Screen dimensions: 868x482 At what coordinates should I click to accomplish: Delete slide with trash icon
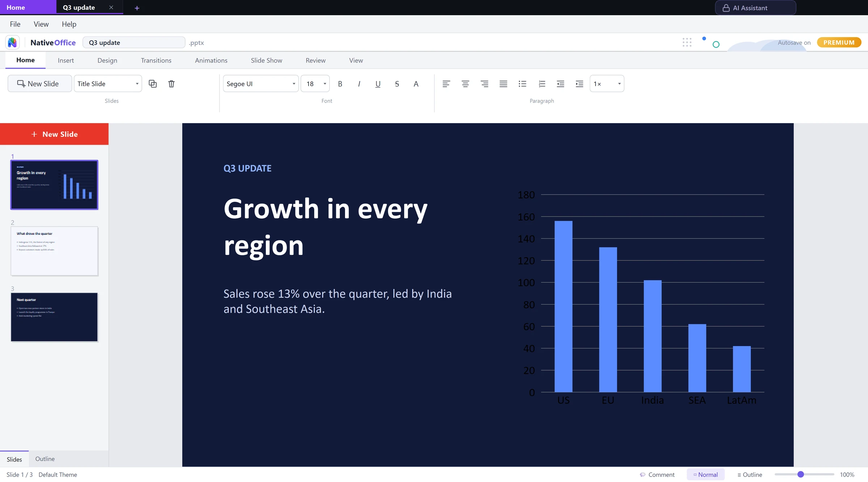[171, 84]
